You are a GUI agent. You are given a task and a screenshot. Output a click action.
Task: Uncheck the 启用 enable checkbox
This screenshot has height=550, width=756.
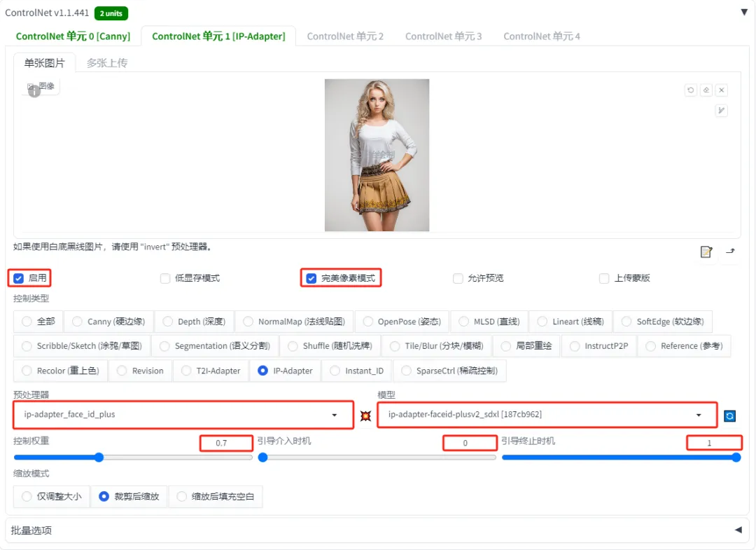pos(19,278)
